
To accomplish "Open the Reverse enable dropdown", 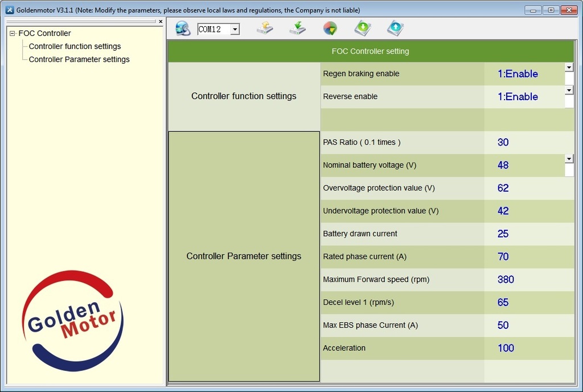I will pyautogui.click(x=569, y=90).
